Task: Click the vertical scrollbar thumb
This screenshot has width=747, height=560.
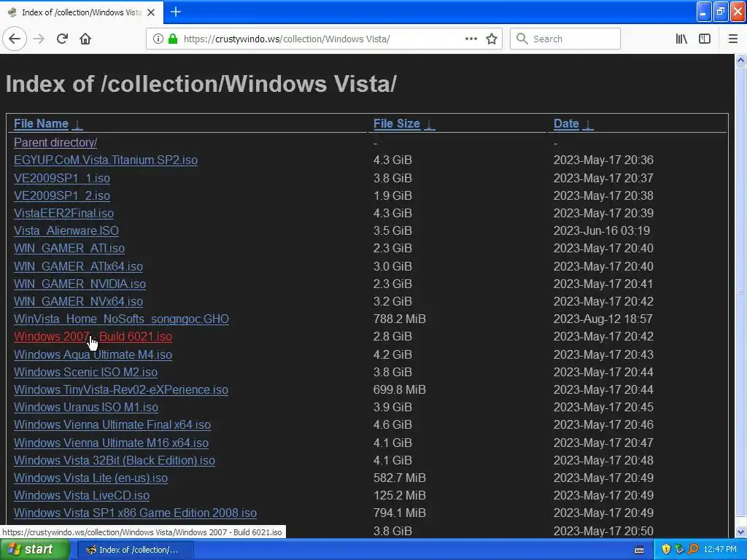Action: [740, 292]
